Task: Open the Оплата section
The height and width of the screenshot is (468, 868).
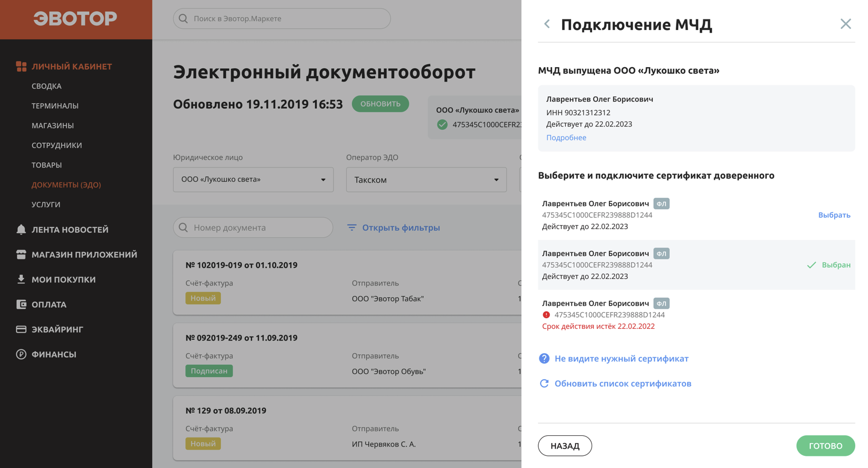Action: [49, 304]
